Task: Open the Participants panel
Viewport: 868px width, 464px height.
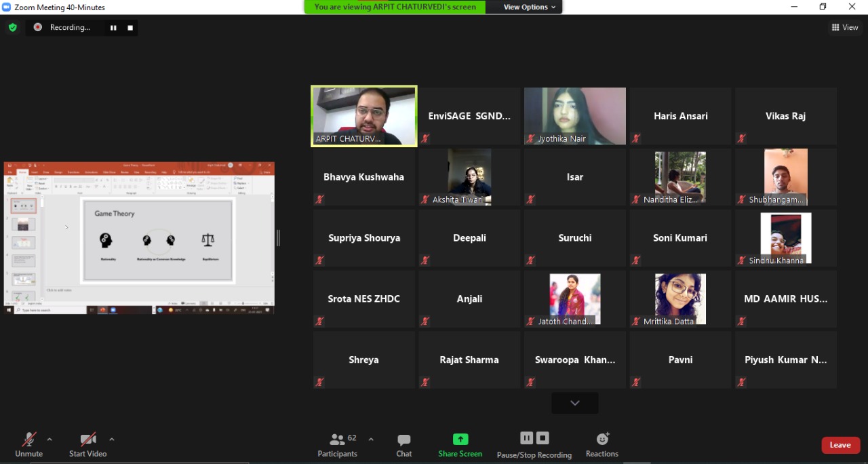Action: [338, 444]
